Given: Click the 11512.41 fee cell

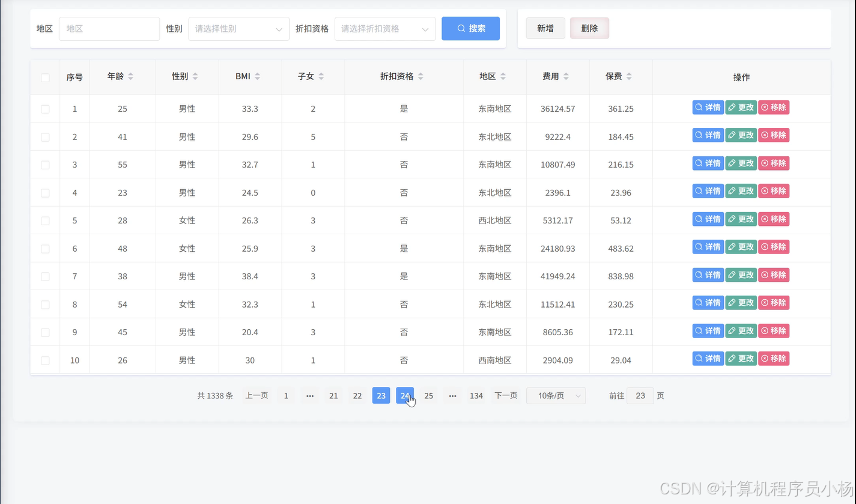Looking at the screenshot, I should click(x=558, y=305).
